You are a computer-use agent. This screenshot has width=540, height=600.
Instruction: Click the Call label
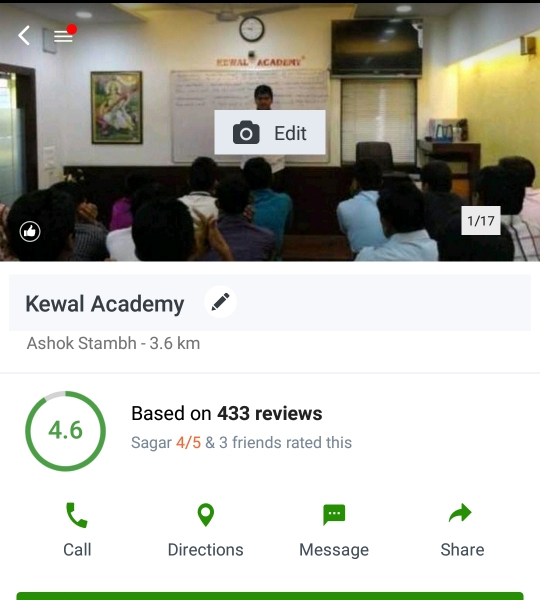[x=77, y=550]
